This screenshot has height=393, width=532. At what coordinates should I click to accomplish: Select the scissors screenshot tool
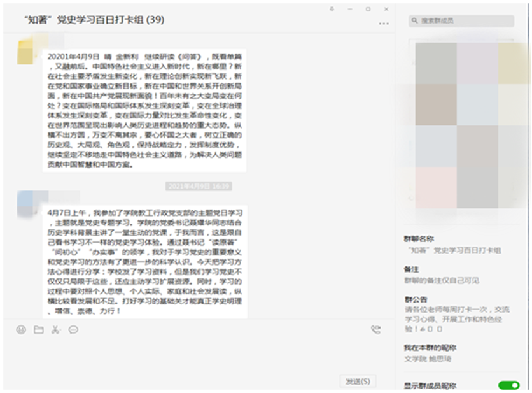55,330
